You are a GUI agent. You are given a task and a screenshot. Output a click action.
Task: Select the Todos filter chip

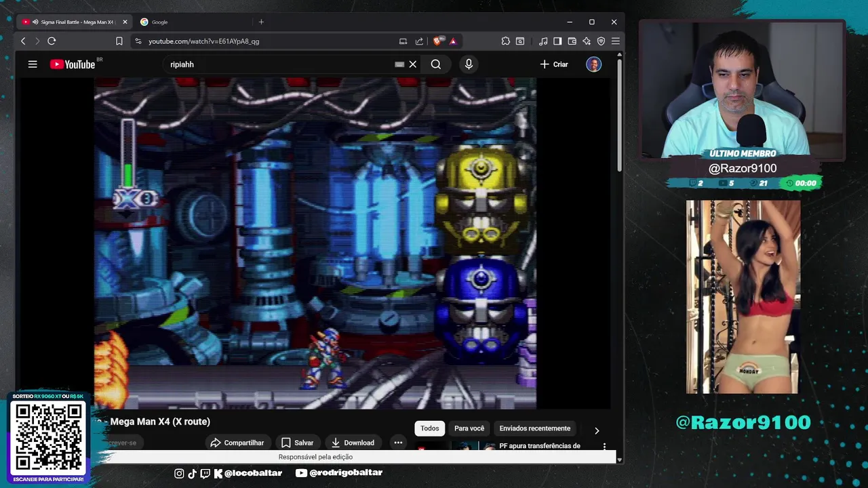point(429,428)
